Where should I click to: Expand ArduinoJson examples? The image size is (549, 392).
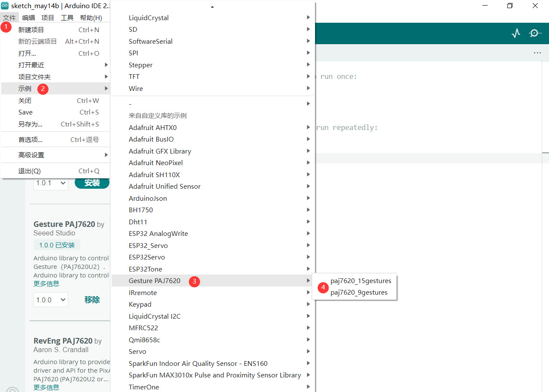(x=213, y=198)
